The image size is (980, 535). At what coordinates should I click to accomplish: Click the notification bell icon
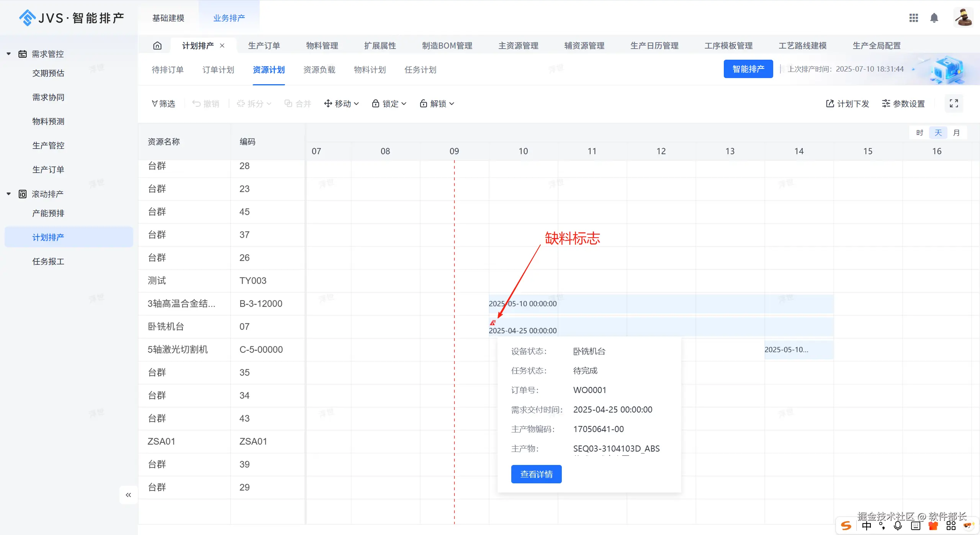(934, 18)
